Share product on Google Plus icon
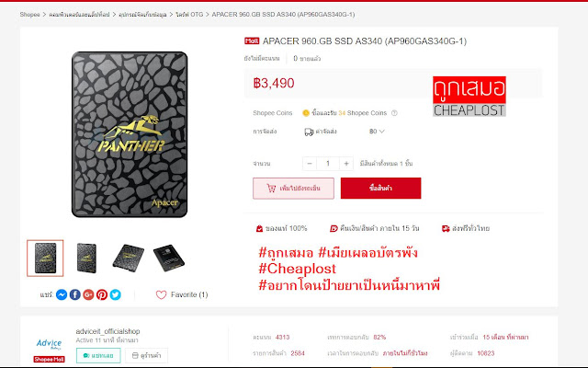The image size is (588, 368). click(88, 294)
